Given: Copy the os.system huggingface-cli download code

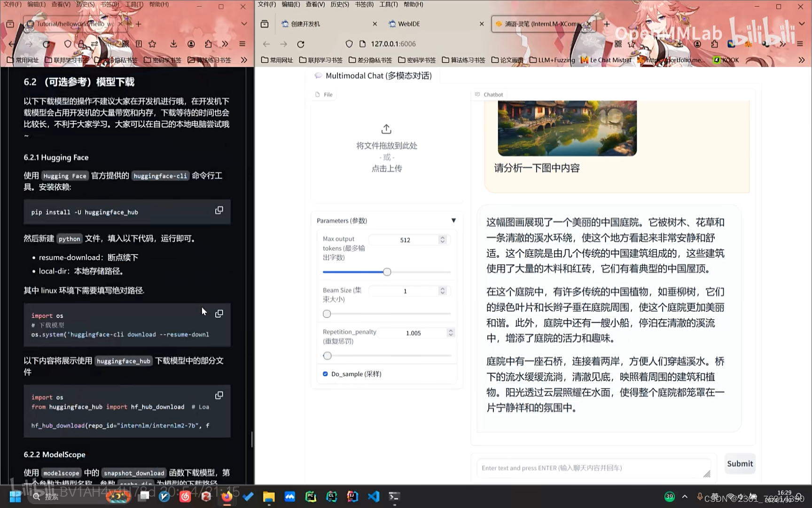Looking at the screenshot, I should [x=219, y=314].
